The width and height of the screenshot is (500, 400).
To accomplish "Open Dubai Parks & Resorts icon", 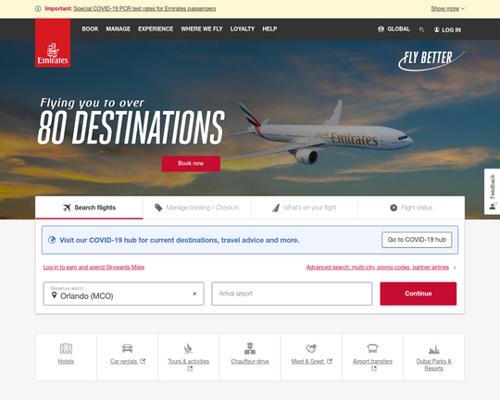I will (x=434, y=349).
